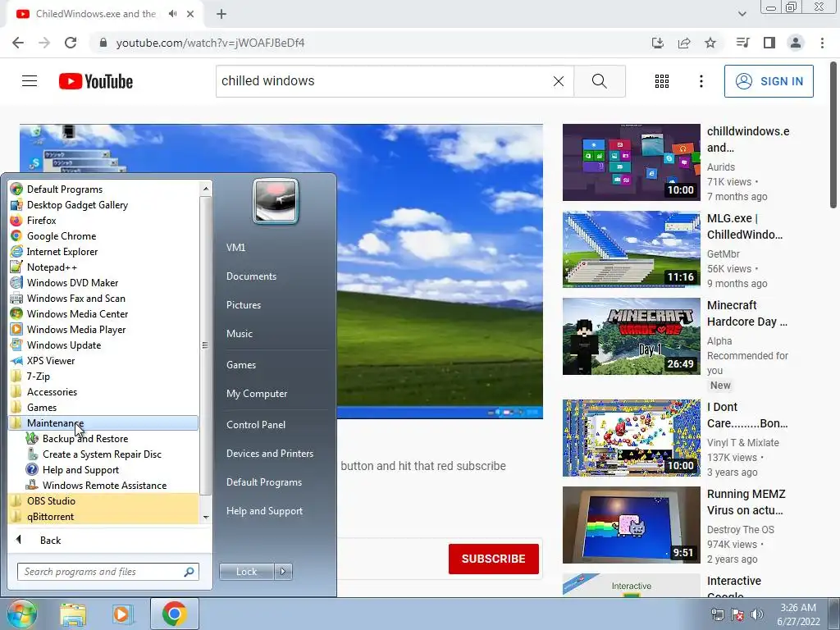Launch Google Chrome from Start menu
Image resolution: width=840 pixels, height=630 pixels.
[103, 235]
